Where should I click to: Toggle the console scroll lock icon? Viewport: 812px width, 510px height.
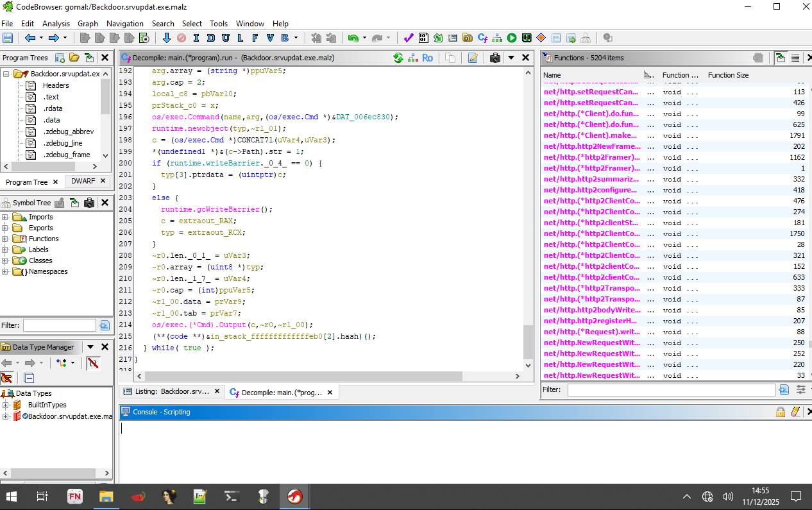(x=781, y=412)
